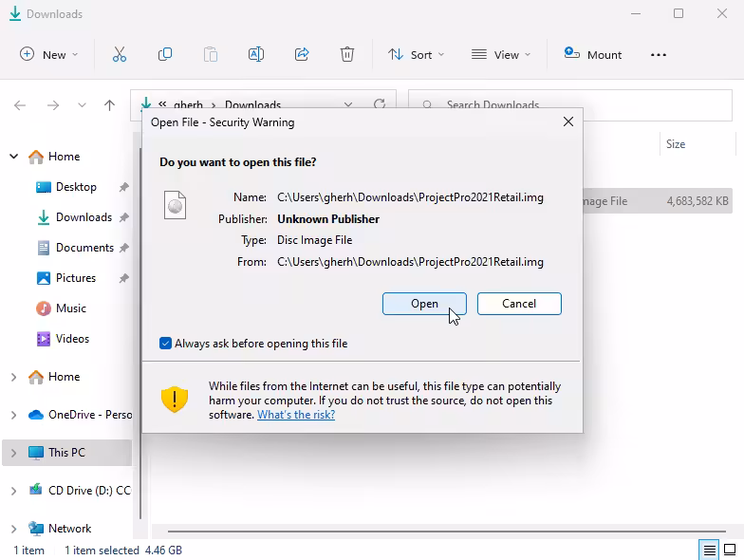Open the See more ellipsis menu
This screenshot has width=744, height=560.
tap(659, 55)
